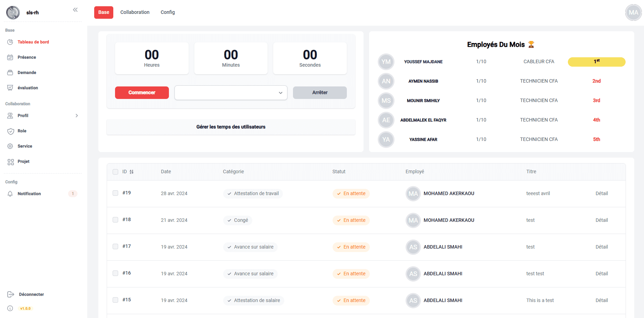This screenshot has height=318, width=644.
Task: Click the Statut column header
Action: coord(339,172)
